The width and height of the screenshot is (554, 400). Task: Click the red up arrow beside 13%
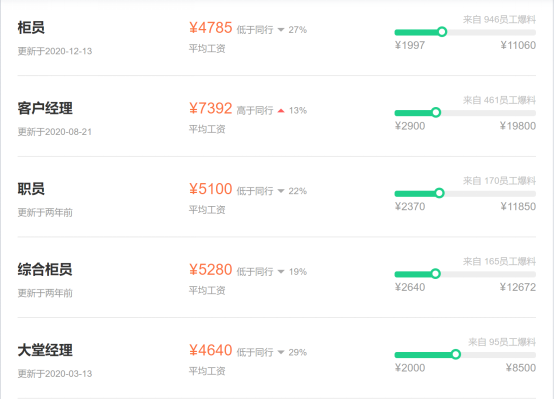point(281,111)
